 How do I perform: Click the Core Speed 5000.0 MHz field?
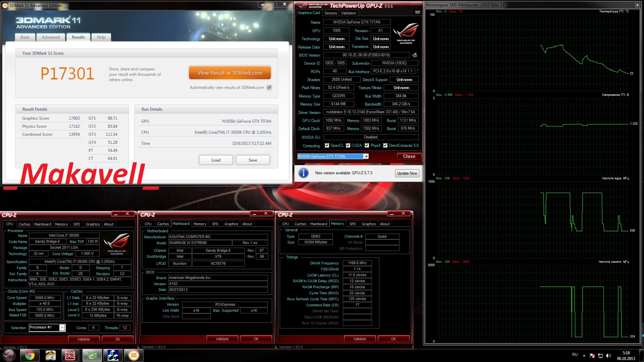coord(45,298)
